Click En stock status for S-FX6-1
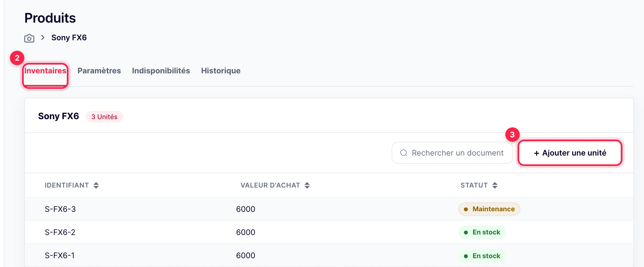This screenshot has width=644, height=267. 482,256
